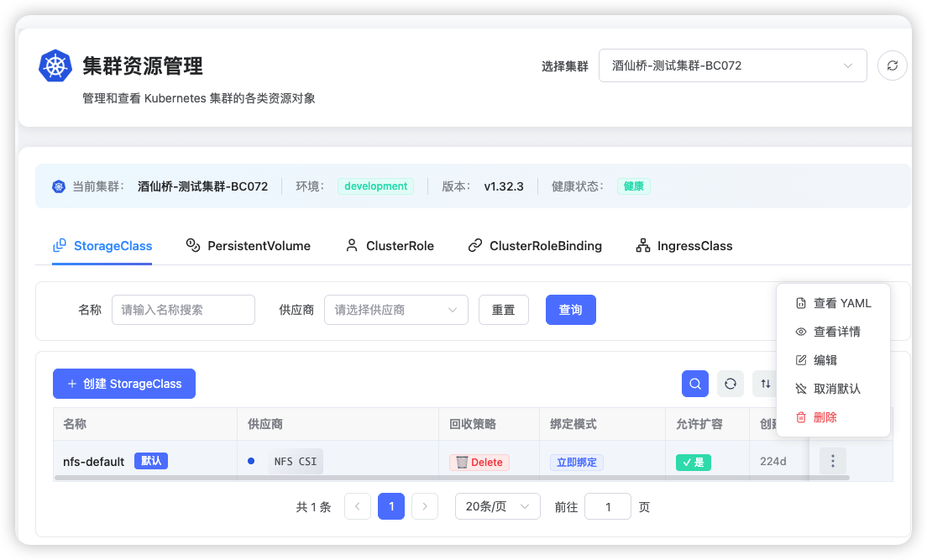Go to the next page arrow
The height and width of the screenshot is (560, 927).
click(x=425, y=506)
